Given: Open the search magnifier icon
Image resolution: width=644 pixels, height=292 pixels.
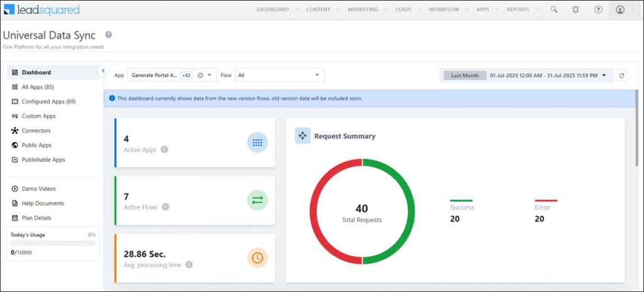Looking at the screenshot, I should pos(554,9).
